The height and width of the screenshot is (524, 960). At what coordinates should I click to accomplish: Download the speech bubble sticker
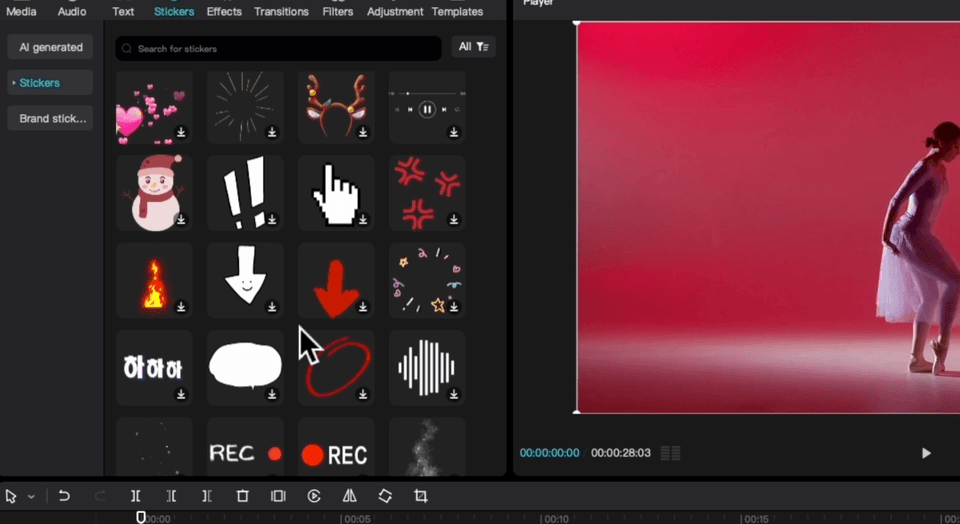coord(272,394)
